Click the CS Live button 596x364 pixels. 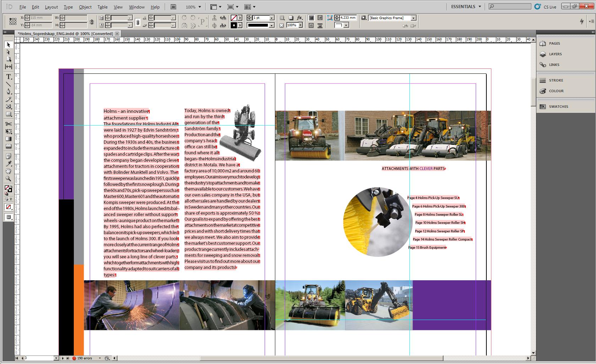tap(546, 7)
